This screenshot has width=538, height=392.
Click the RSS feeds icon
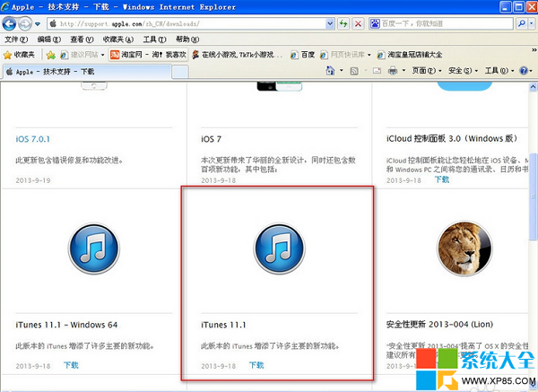354,71
